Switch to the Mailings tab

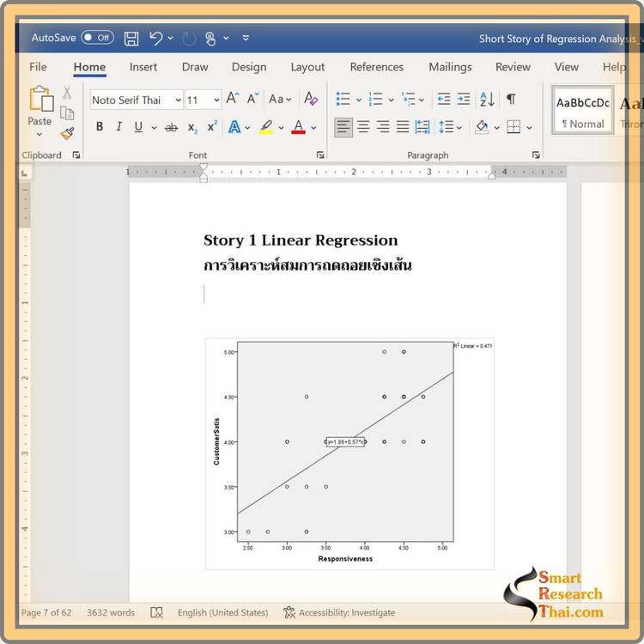coord(450,66)
